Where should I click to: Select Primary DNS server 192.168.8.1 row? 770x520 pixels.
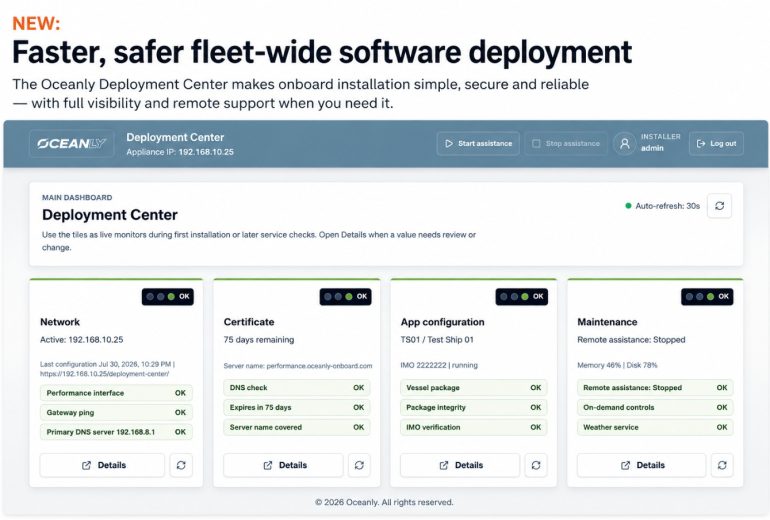tap(116, 432)
